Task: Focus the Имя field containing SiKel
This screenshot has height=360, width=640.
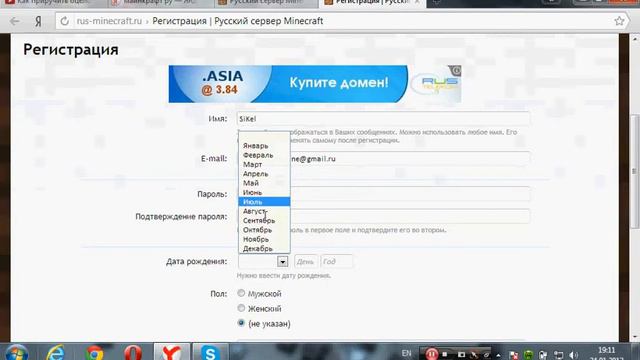Action: [383, 119]
